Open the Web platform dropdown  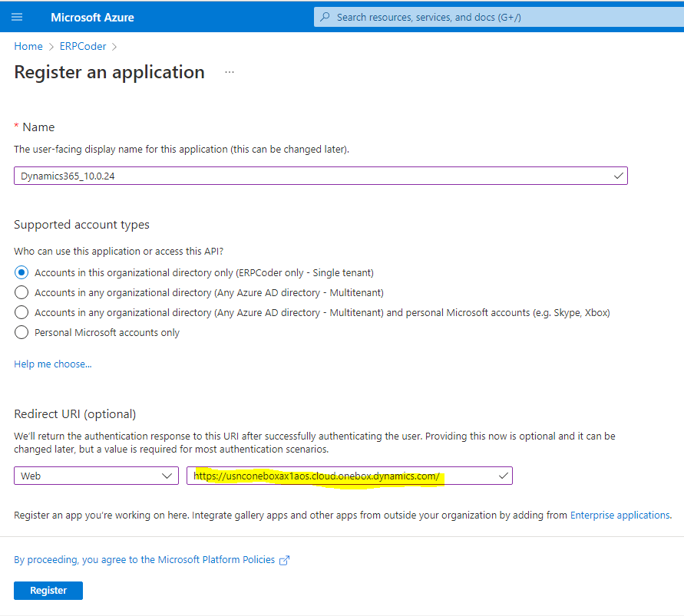[x=97, y=476]
